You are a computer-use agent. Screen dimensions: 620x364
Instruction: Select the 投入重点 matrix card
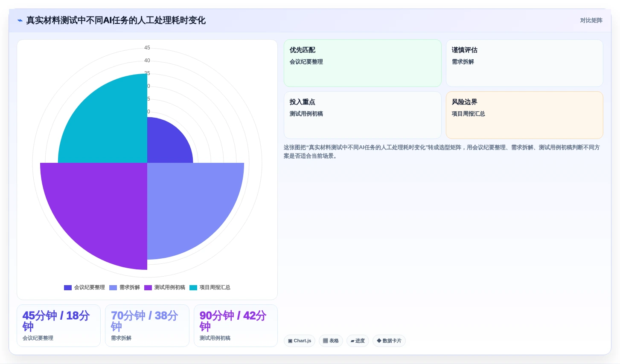(x=363, y=115)
